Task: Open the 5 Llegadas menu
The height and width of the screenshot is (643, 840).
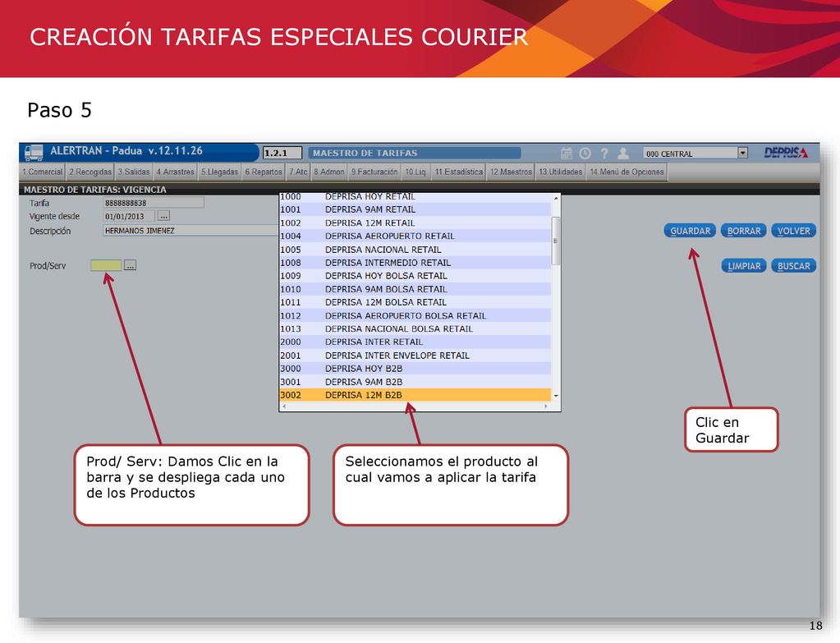Action: (219, 172)
